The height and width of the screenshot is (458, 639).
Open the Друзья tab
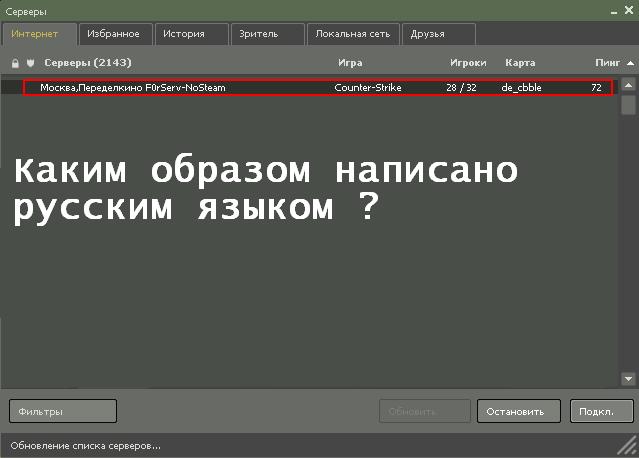click(438, 34)
